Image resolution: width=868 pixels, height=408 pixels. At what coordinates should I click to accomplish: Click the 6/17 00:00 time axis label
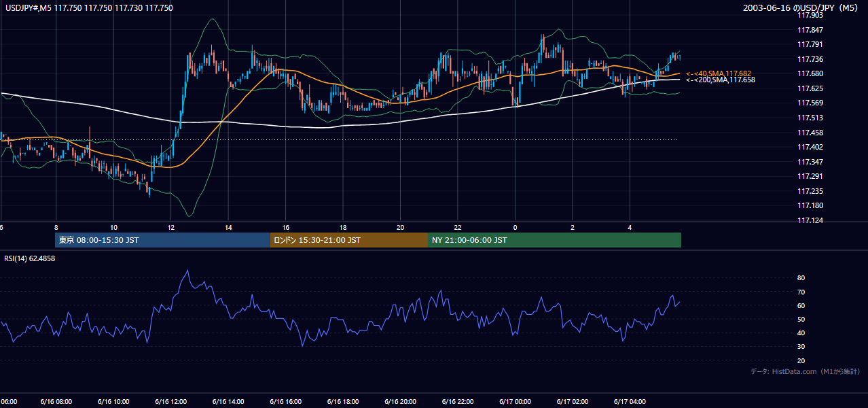click(x=515, y=402)
